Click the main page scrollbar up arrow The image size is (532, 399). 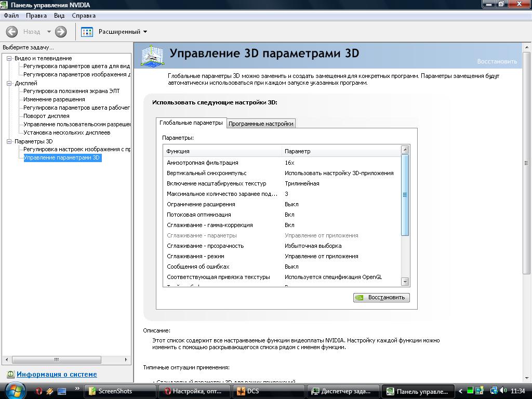(x=527, y=47)
